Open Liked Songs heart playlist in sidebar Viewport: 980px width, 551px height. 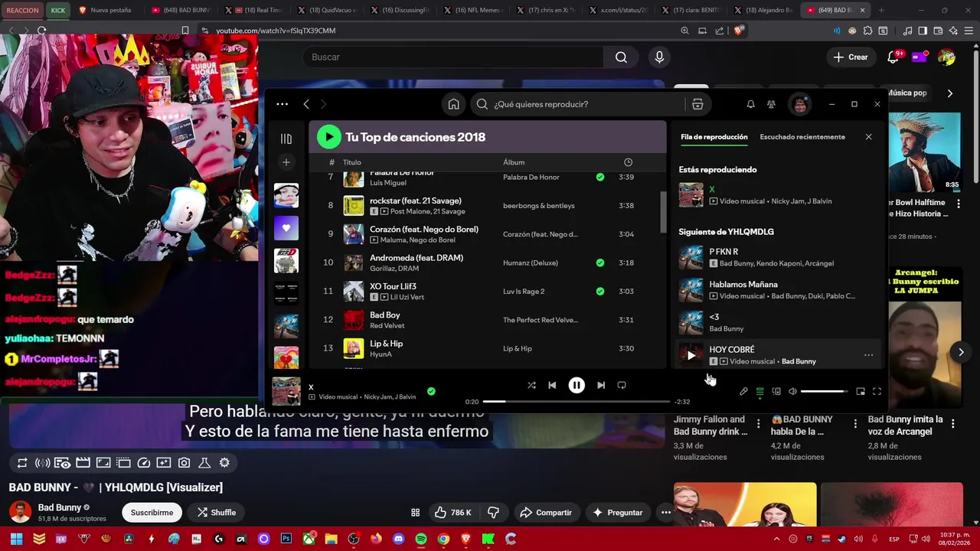coord(286,228)
